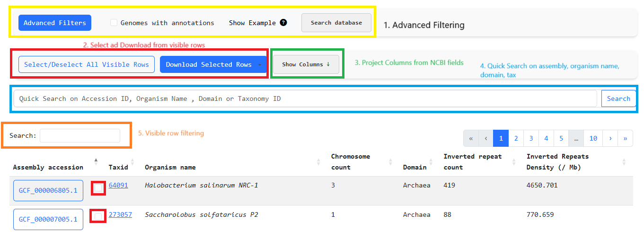This screenshot has height=232, width=644.
Task: Go to the previous page chevron
Action: click(x=486, y=138)
